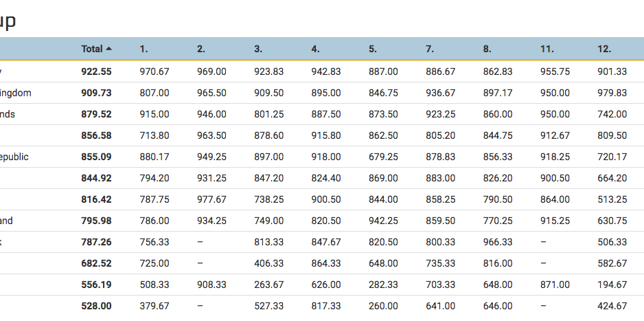The width and height of the screenshot is (644, 321).
Task: Open the cut-off "epublic" row label
Action: click(x=14, y=157)
